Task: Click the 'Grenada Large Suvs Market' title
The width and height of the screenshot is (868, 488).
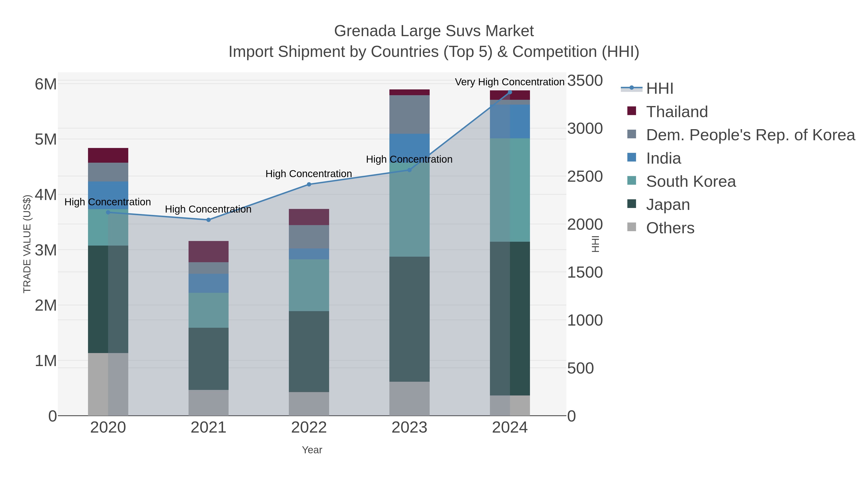Action: click(434, 31)
